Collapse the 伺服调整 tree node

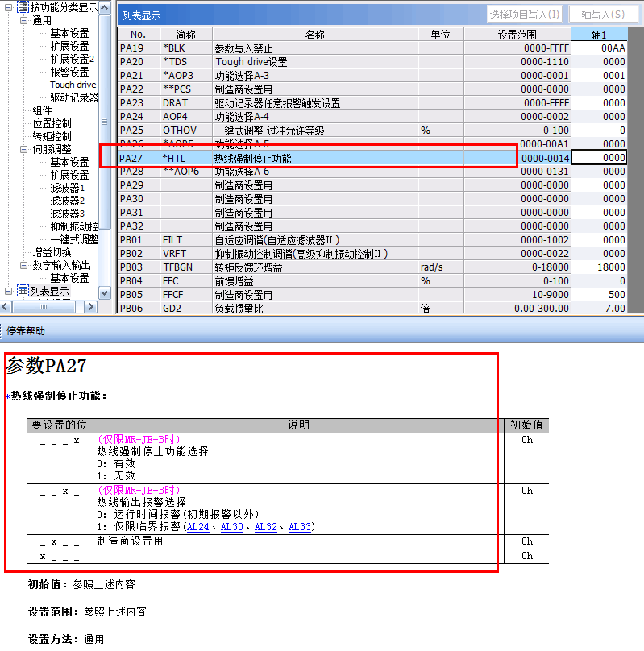tap(24, 149)
